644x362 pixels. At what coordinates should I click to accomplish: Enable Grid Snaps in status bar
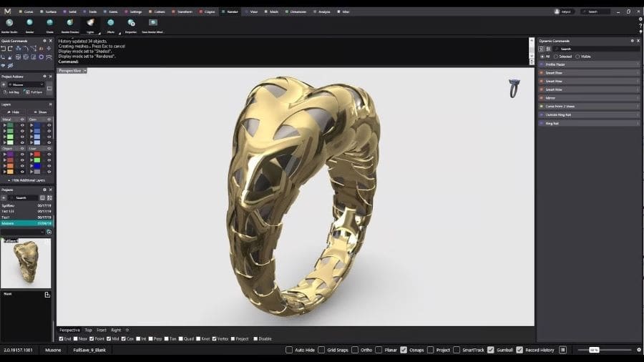pyautogui.click(x=321, y=350)
